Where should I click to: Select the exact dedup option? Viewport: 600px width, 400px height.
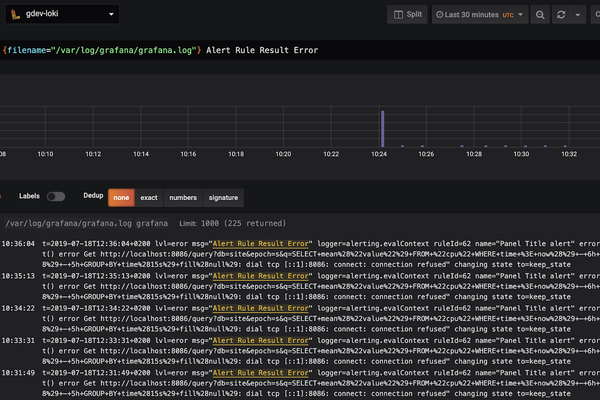pyautogui.click(x=149, y=198)
